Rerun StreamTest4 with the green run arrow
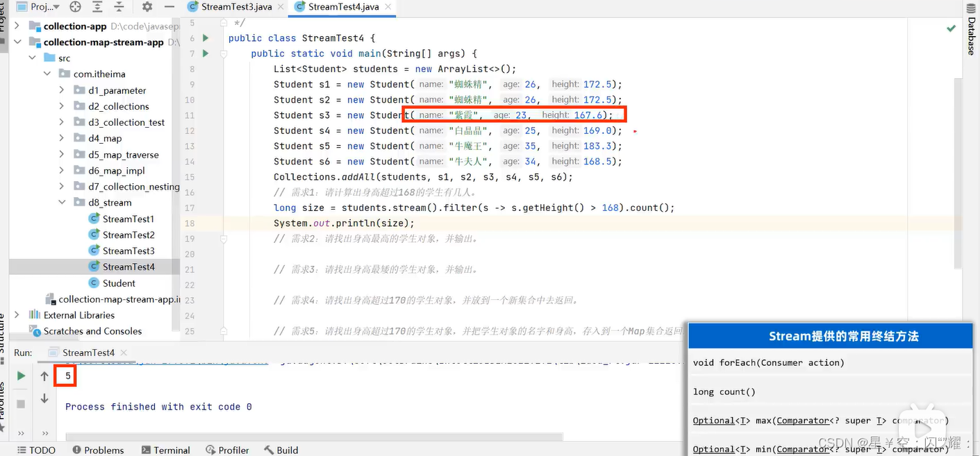The width and height of the screenshot is (980, 456). [x=20, y=375]
